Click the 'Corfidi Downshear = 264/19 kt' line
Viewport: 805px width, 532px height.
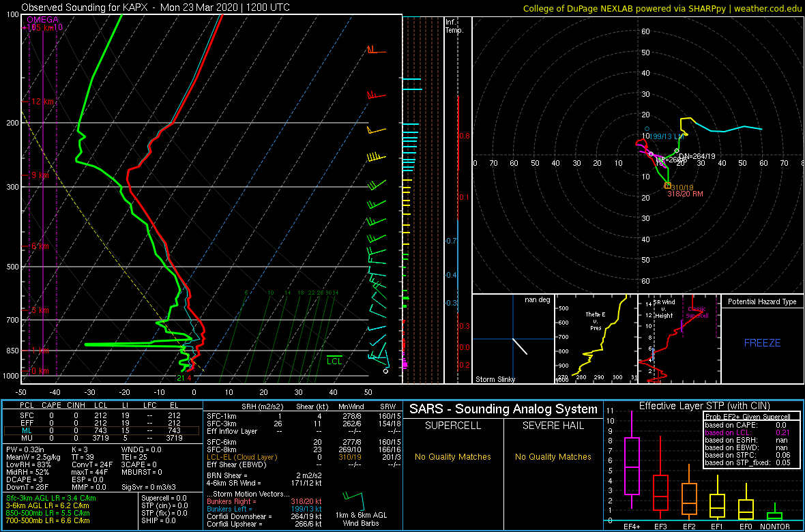coord(264,516)
